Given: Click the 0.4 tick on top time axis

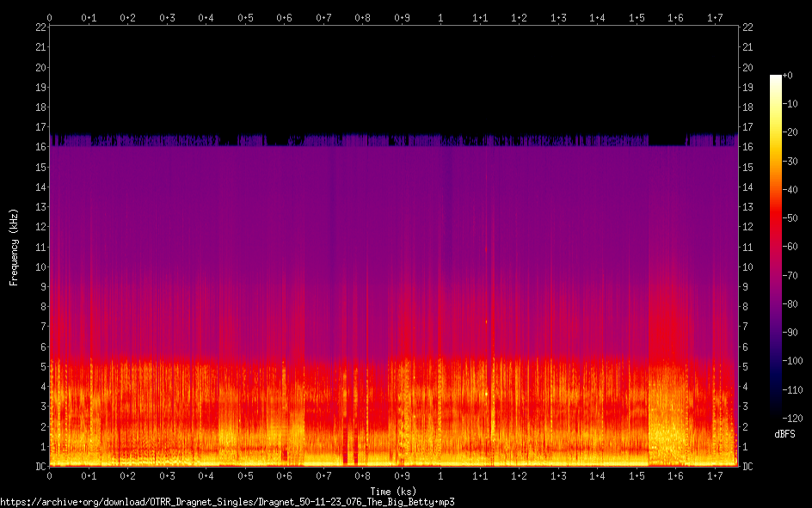Looking at the screenshot, I should coord(206,17).
